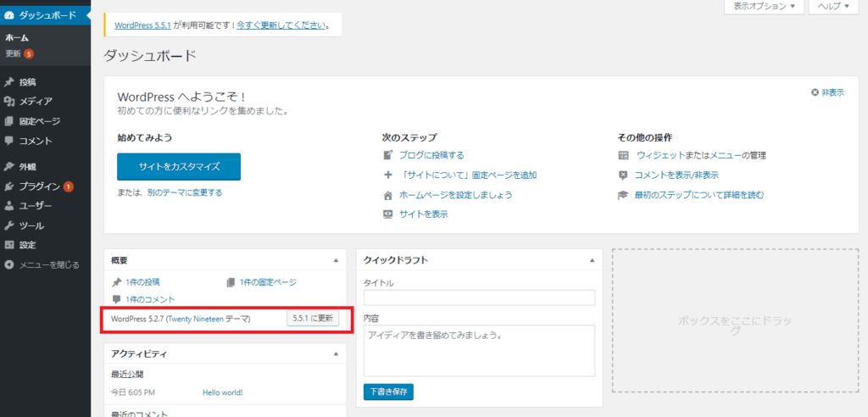The height and width of the screenshot is (417, 868).
Task: Click the ツール wrench icon in sidebar
Action: (x=9, y=226)
